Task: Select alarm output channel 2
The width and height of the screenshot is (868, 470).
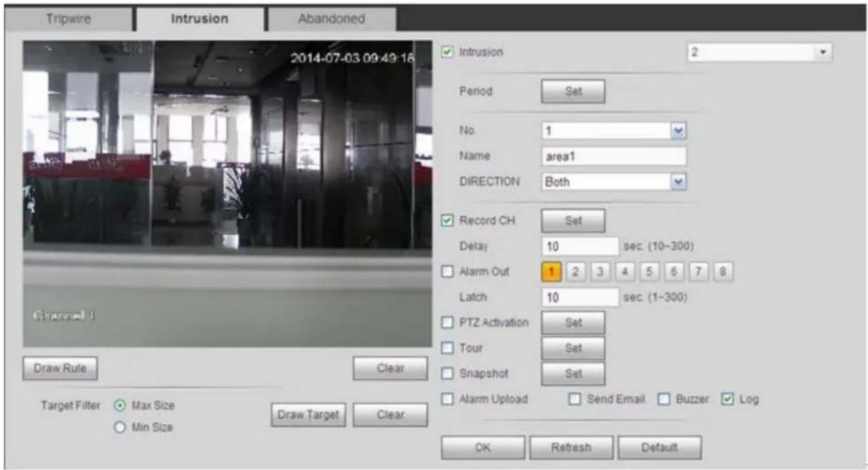Action: coord(574,272)
